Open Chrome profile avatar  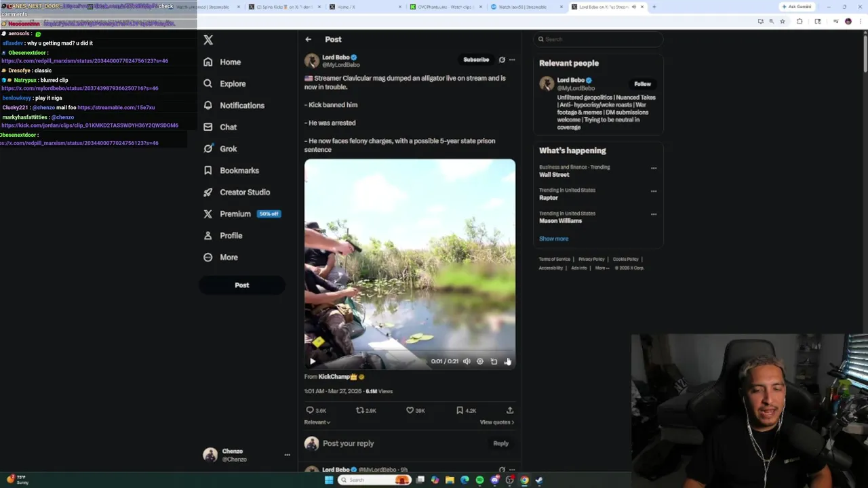click(x=848, y=22)
